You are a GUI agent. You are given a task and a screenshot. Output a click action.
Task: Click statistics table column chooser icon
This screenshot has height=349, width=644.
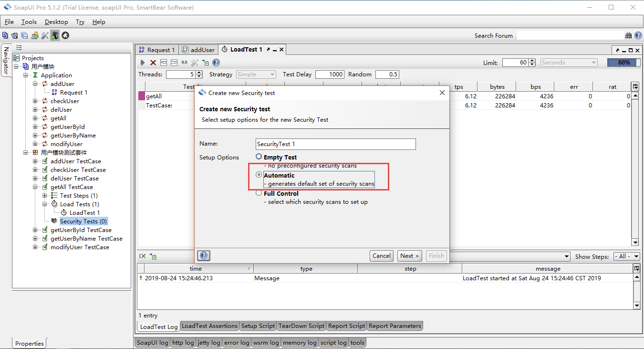(x=635, y=86)
